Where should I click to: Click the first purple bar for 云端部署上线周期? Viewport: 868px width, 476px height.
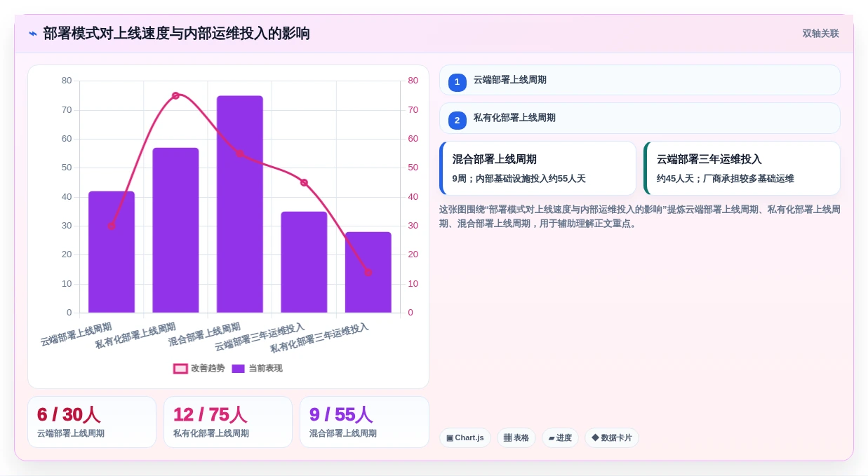(112, 252)
